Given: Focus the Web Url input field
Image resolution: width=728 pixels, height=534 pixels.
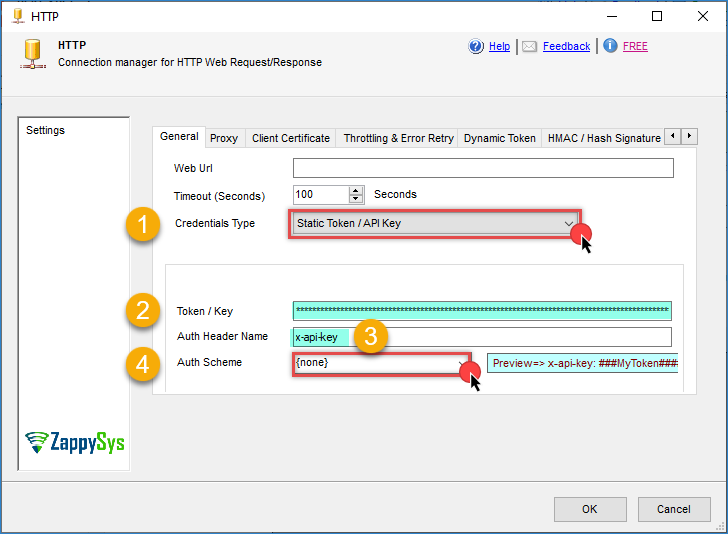Looking at the screenshot, I should (483, 168).
